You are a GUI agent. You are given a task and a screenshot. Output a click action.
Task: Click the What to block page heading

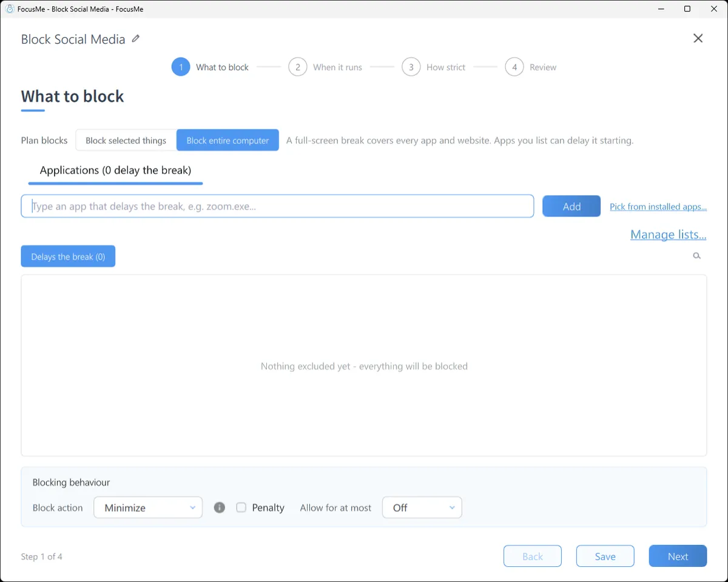(x=73, y=96)
